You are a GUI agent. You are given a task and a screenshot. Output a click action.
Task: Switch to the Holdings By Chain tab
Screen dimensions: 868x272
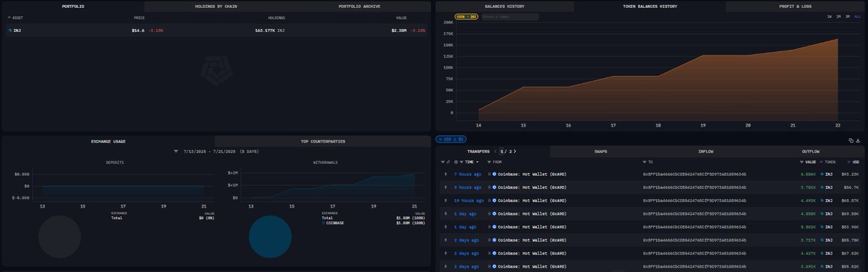[216, 6]
